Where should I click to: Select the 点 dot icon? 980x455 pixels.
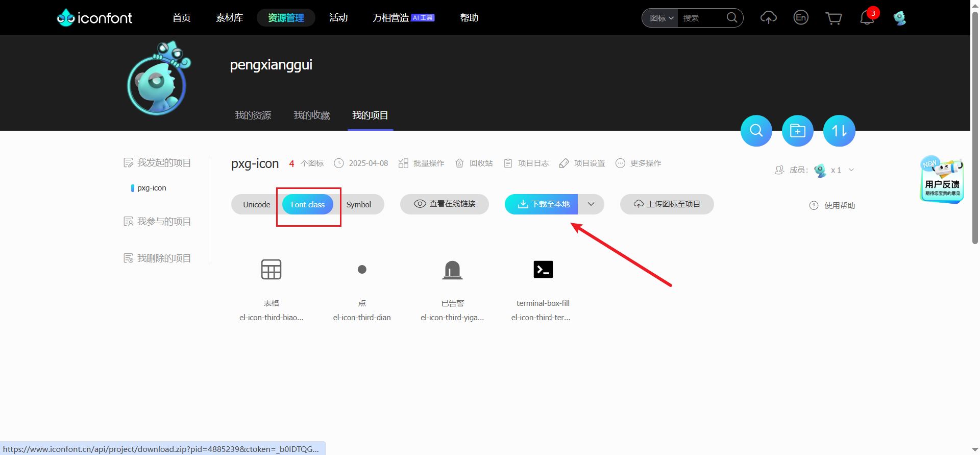click(362, 269)
